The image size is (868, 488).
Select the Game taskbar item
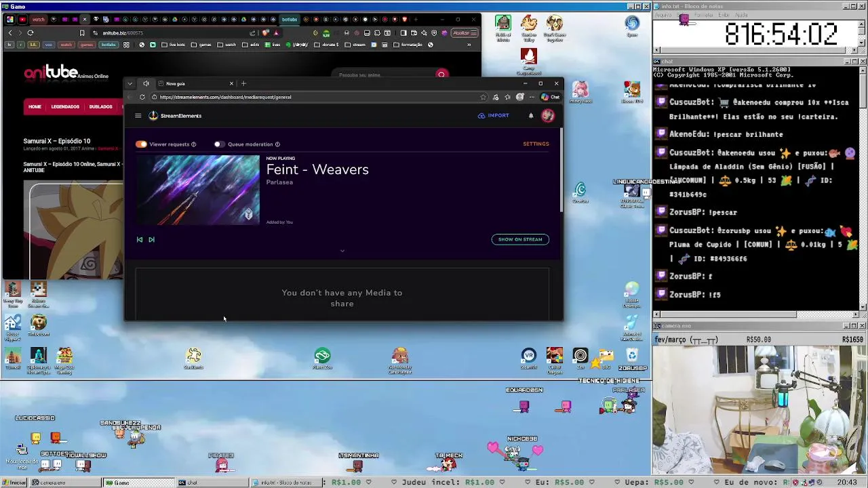pos(138,483)
